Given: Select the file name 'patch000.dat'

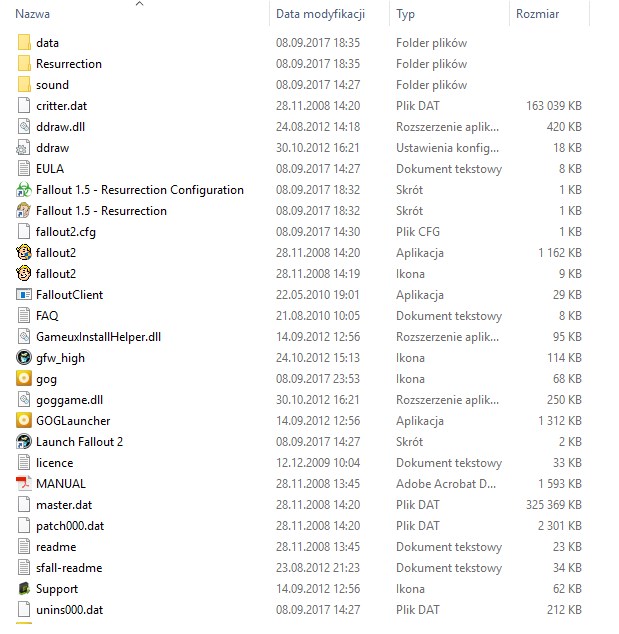Looking at the screenshot, I should tap(70, 526).
